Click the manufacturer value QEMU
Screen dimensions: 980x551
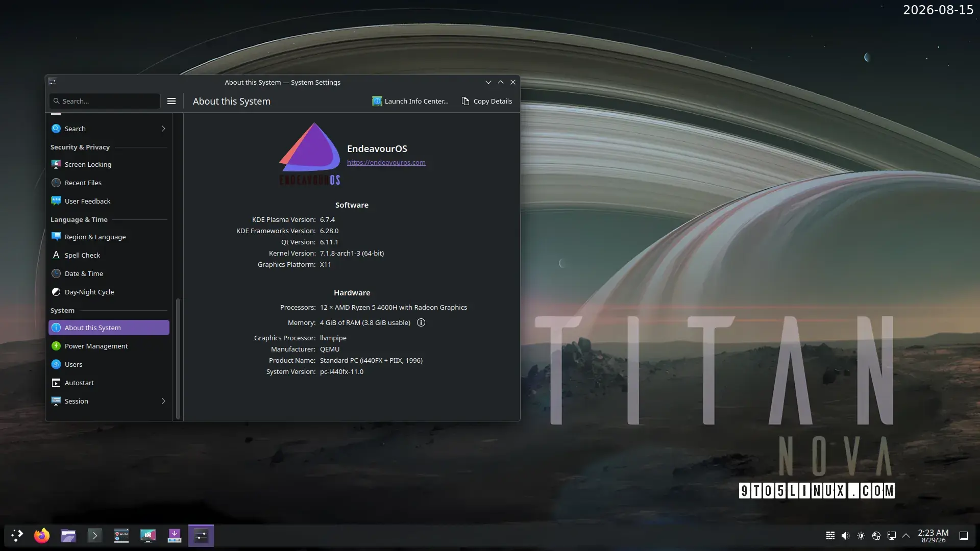coord(330,349)
